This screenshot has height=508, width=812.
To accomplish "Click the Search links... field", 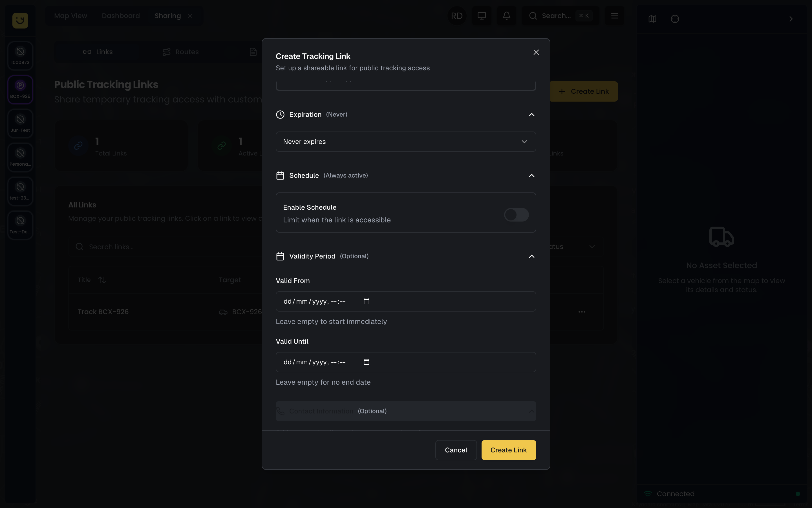I will click(x=166, y=247).
